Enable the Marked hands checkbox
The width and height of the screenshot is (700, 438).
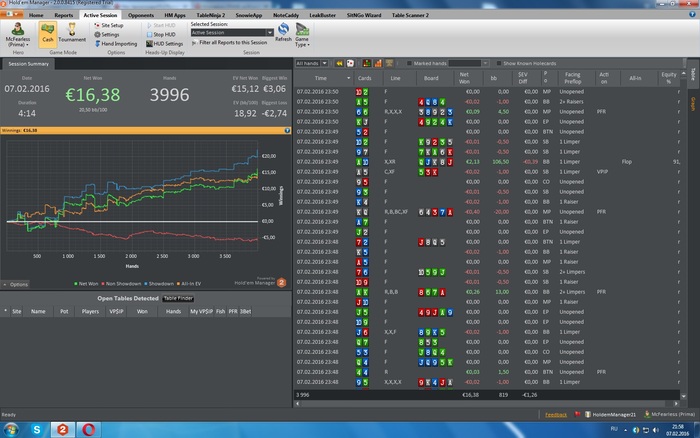click(x=411, y=63)
